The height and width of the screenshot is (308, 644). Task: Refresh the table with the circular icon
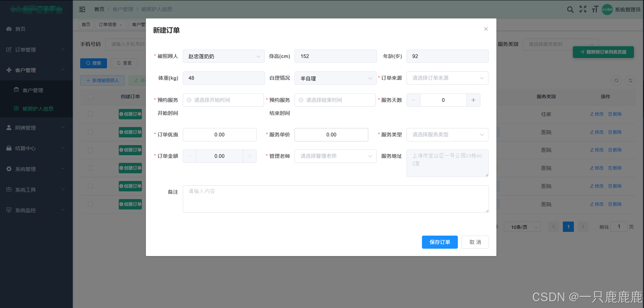631,80
